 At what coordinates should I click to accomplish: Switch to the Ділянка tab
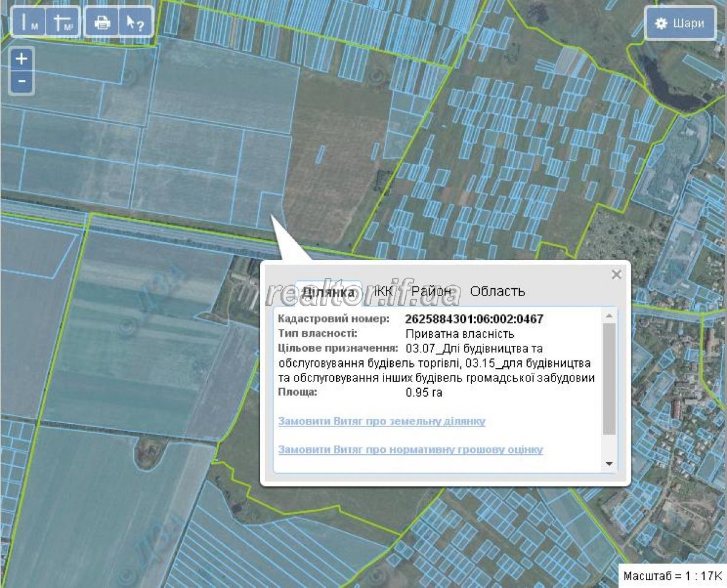[x=328, y=291]
